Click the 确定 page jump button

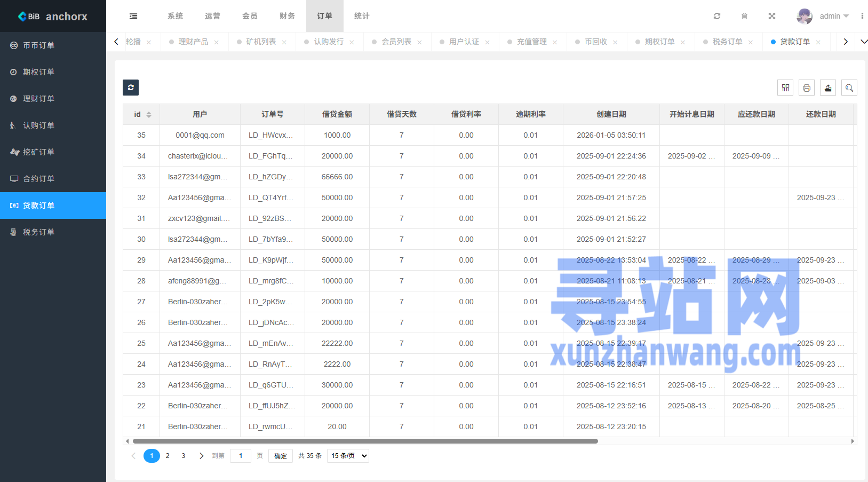pos(281,456)
